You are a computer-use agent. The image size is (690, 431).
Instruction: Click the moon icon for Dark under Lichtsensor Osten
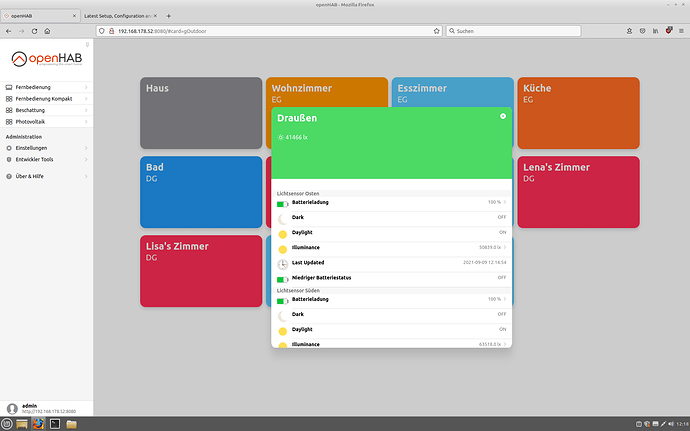point(283,219)
